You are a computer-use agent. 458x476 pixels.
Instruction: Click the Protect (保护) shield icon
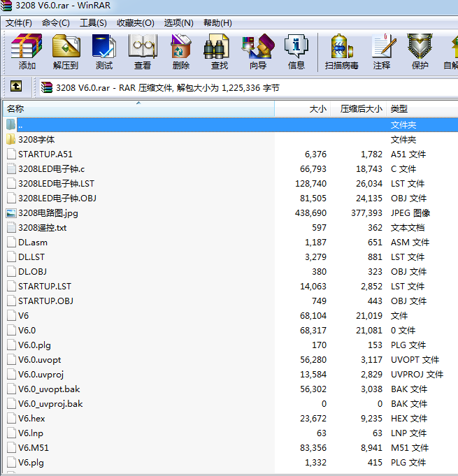point(420,46)
